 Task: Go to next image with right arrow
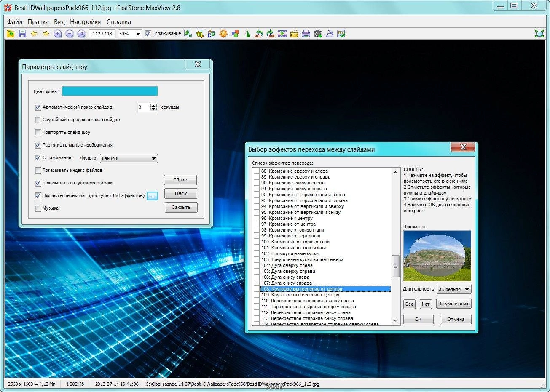click(x=46, y=34)
